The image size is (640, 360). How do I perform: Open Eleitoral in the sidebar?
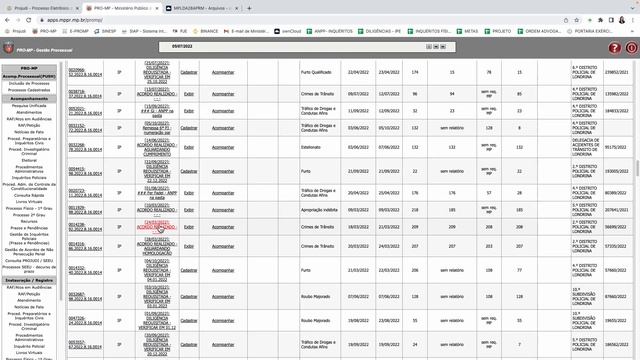[x=29, y=160]
